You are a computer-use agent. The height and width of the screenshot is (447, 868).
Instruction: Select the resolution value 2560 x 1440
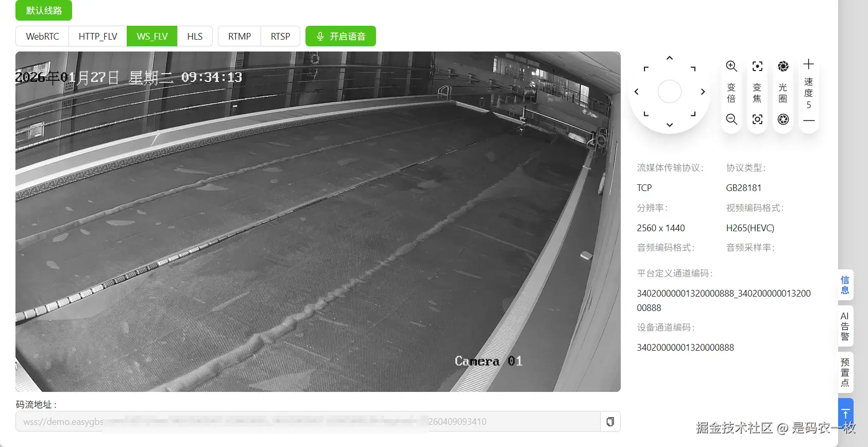(x=661, y=228)
